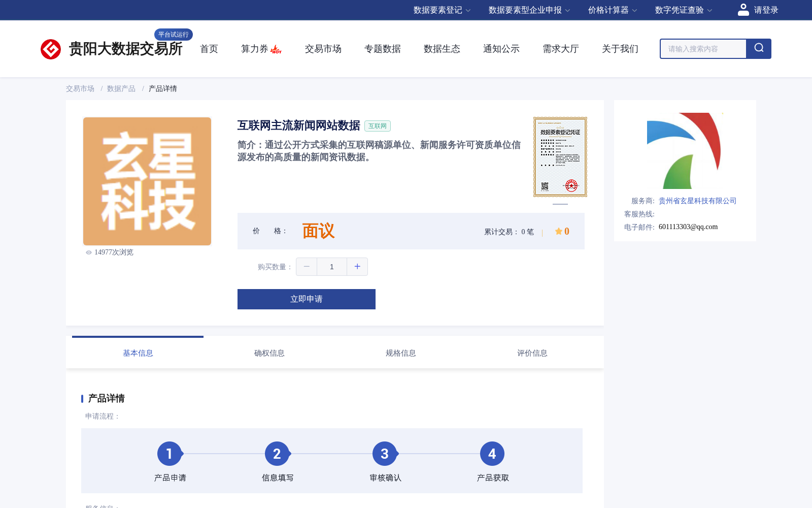Switch to the 评价信息 tab
This screenshot has height=508, width=812.
(532, 353)
